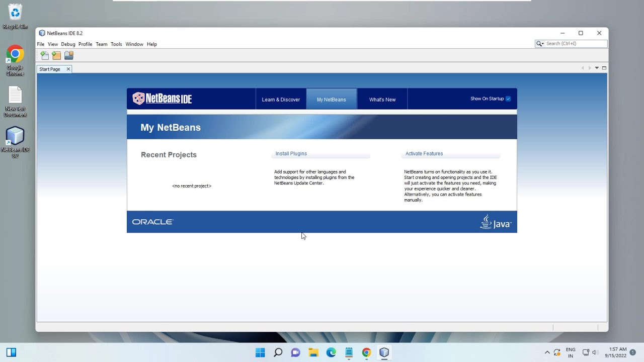This screenshot has height=362, width=644.
Task: Switch to the My NetBeans tab
Action: (332, 100)
